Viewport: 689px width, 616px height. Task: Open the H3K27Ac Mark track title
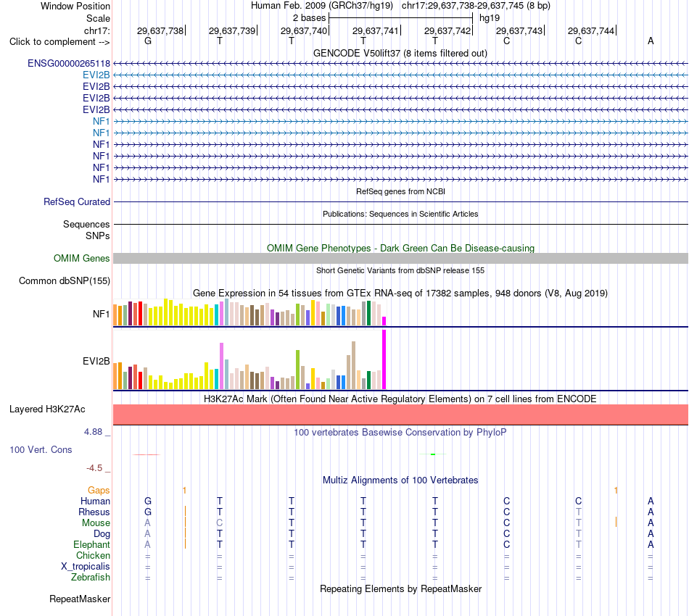click(x=400, y=399)
